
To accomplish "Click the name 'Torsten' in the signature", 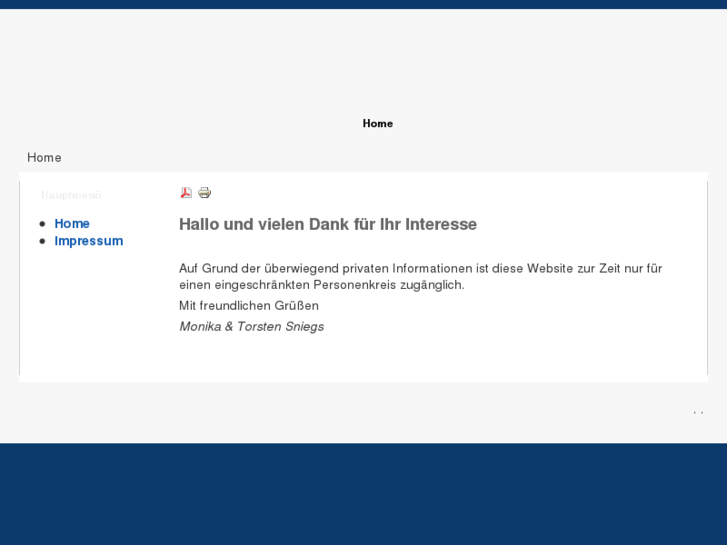I will (258, 326).
